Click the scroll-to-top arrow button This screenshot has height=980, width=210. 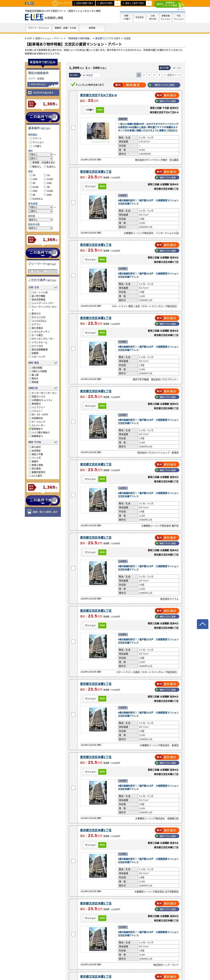pyautogui.click(x=202, y=624)
